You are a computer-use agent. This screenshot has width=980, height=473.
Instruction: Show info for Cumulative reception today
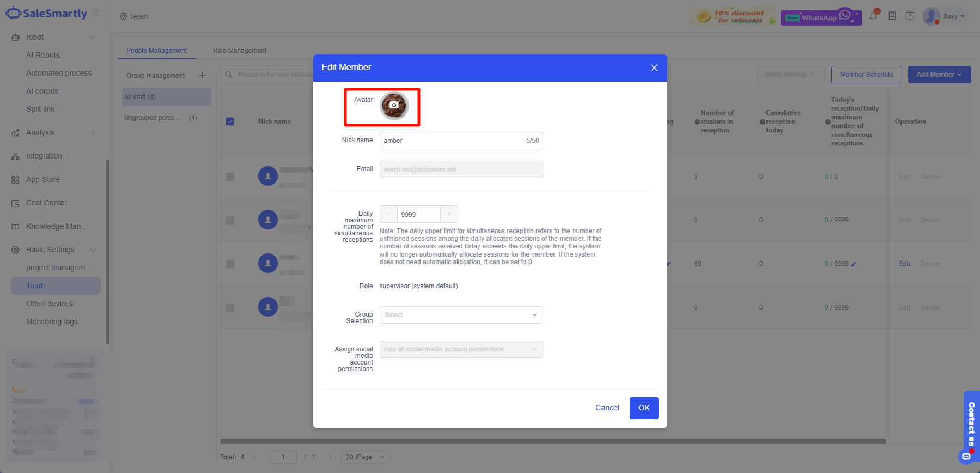point(763,122)
